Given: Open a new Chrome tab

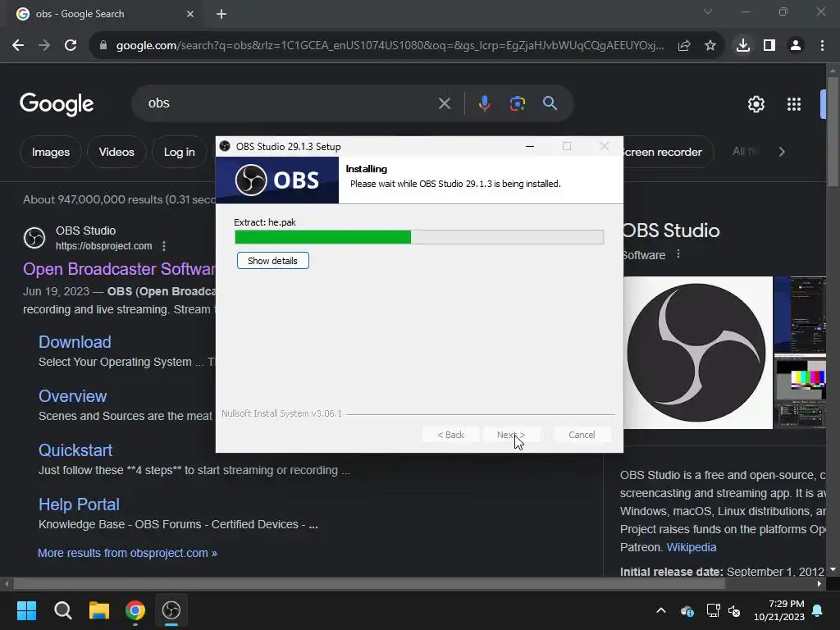Looking at the screenshot, I should click(x=221, y=14).
